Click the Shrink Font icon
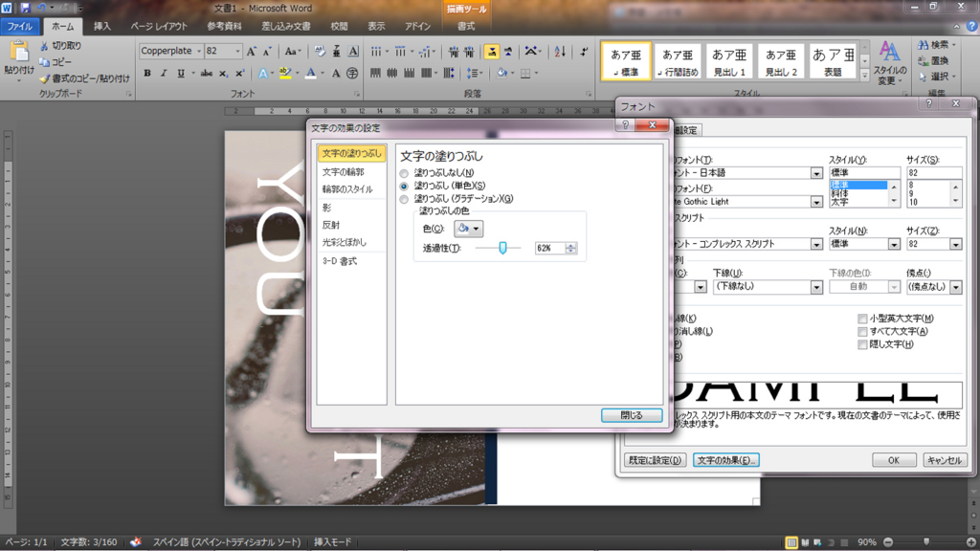 [267, 52]
